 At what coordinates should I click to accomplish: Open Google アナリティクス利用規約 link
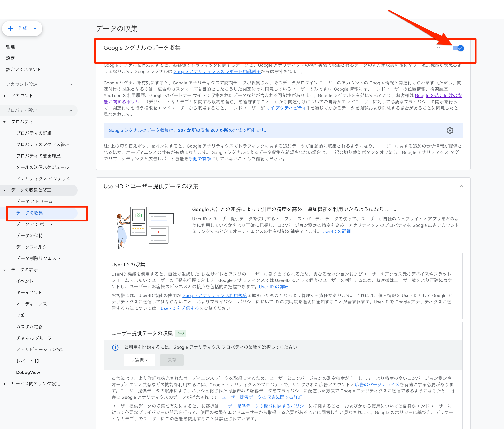[215, 295]
